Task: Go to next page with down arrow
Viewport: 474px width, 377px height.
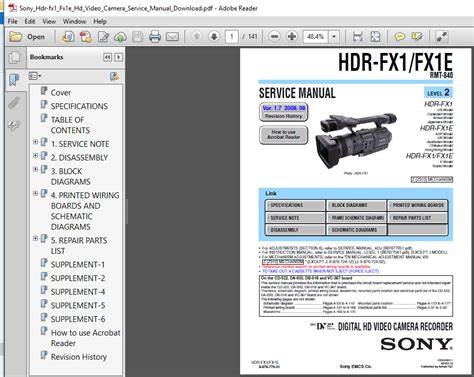Action: coord(214,36)
